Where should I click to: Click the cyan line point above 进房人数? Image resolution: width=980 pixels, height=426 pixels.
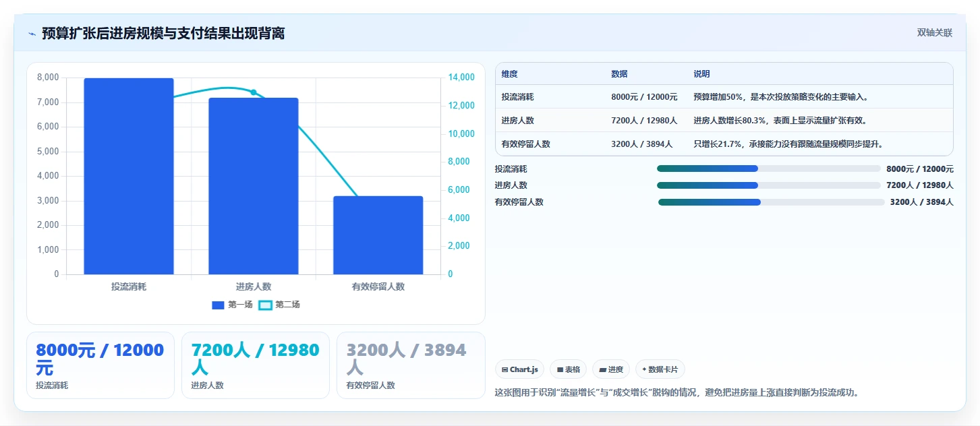pyautogui.click(x=254, y=92)
